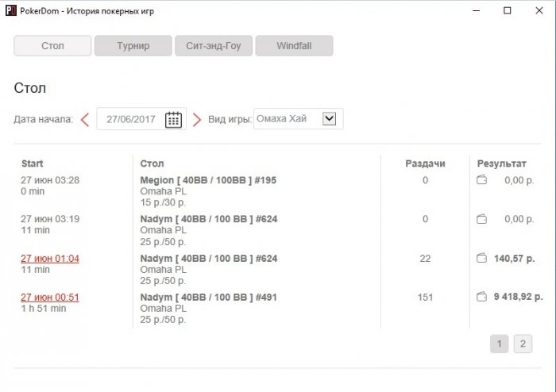Open the Windfall tab

click(x=295, y=46)
